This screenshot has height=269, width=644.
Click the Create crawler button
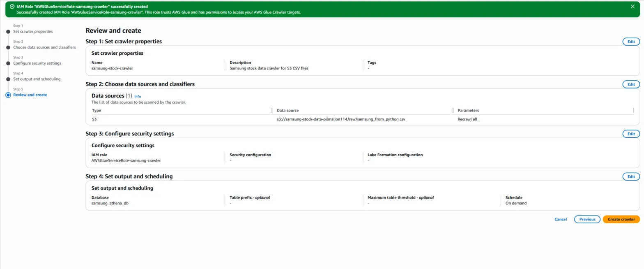[x=621, y=219]
